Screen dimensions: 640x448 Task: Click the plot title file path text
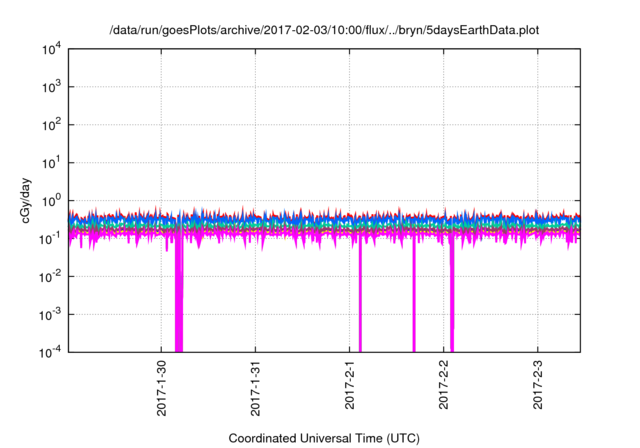pyautogui.click(x=324, y=30)
